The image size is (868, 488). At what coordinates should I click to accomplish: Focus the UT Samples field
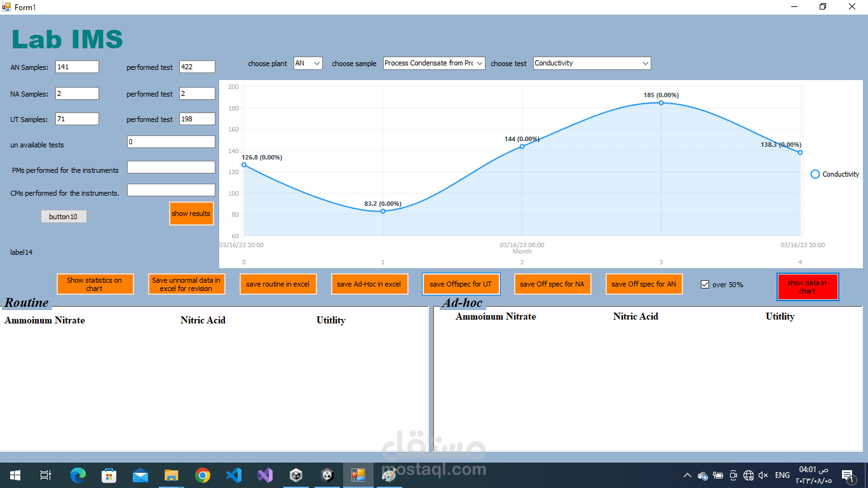tap(78, 119)
